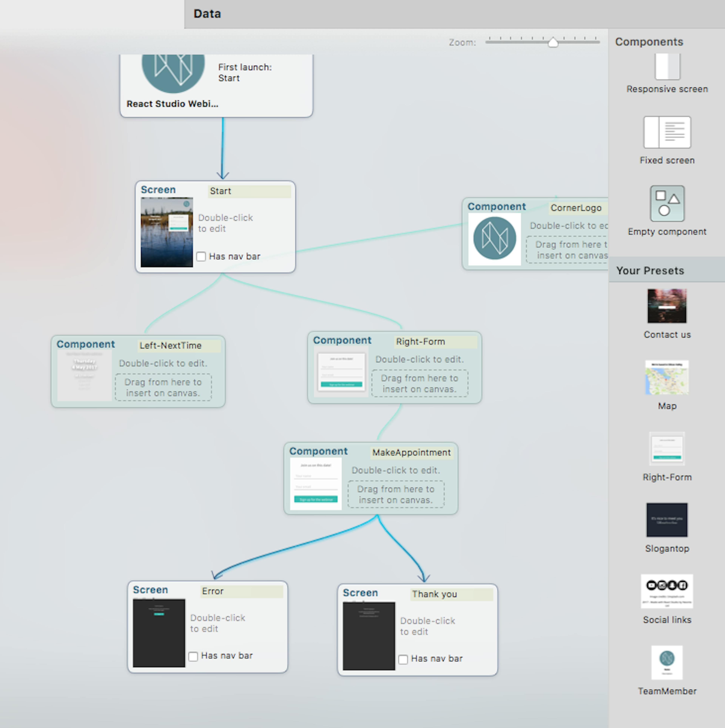Select the Contact us preset thumbnail
Viewport: 725px width, 728px height.
tap(667, 306)
